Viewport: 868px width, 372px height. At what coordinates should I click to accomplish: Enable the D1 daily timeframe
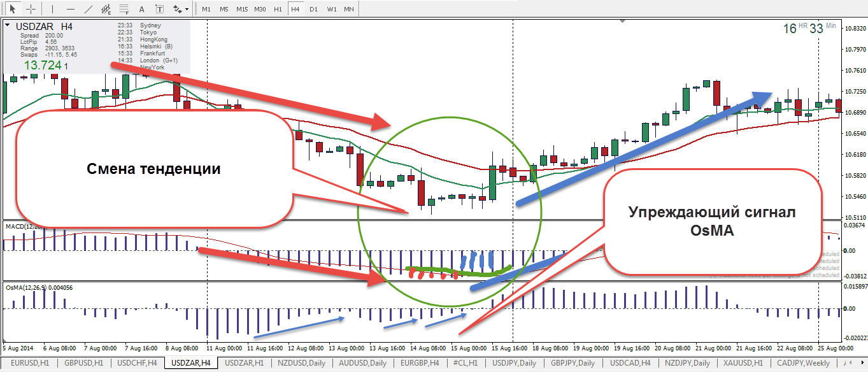tap(313, 10)
